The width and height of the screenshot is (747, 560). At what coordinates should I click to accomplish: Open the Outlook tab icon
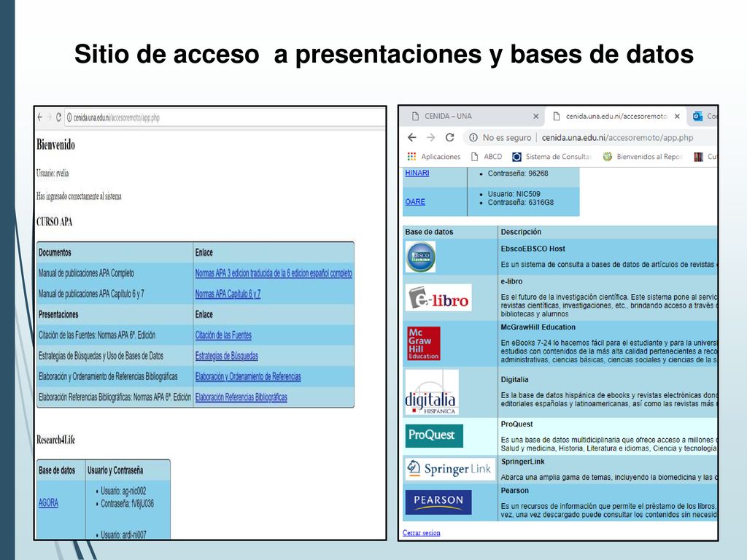(x=698, y=116)
